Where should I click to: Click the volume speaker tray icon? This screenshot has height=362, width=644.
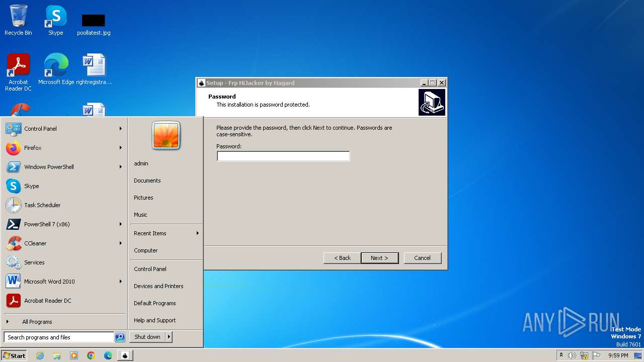pyautogui.click(x=572, y=355)
